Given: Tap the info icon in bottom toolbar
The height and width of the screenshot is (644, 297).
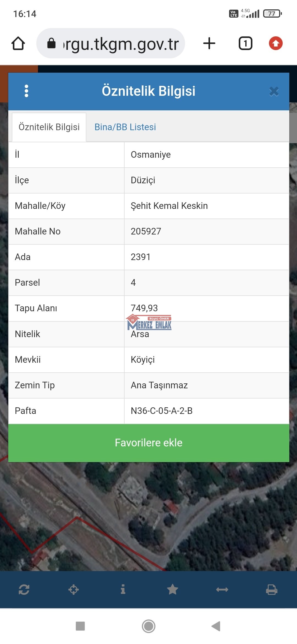Looking at the screenshot, I should pos(123,590).
